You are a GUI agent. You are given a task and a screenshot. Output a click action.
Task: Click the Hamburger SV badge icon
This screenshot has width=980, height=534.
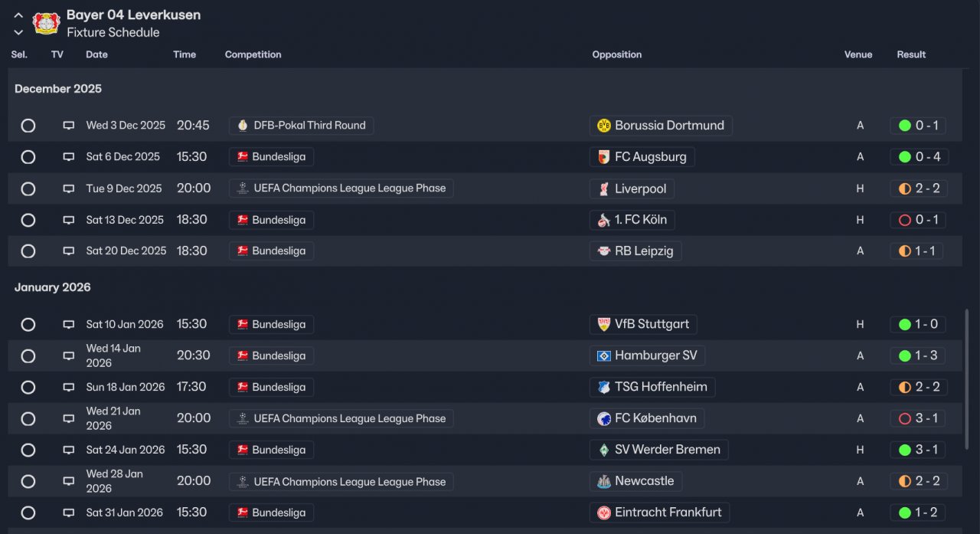tap(603, 355)
